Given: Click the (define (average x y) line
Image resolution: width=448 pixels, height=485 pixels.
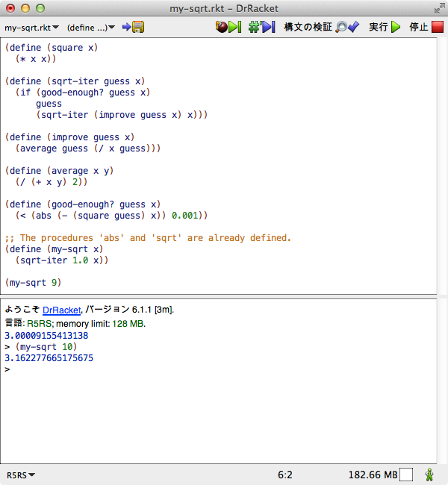Looking at the screenshot, I should pyautogui.click(x=59, y=171).
